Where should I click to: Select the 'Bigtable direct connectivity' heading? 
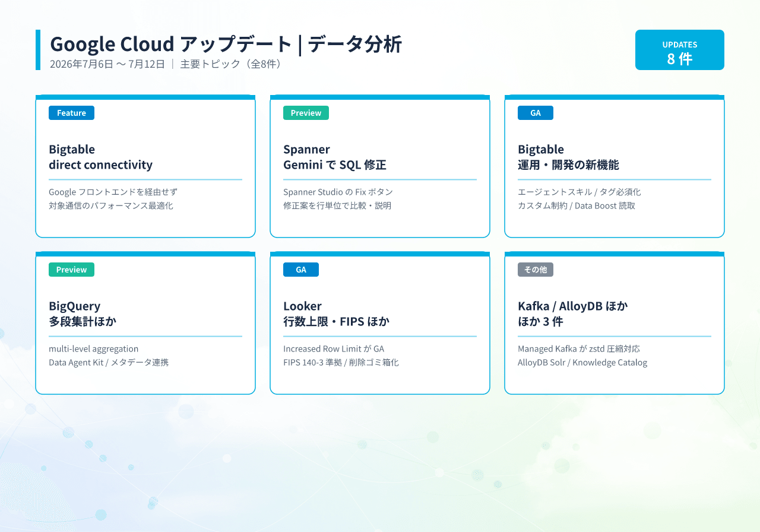pos(100,157)
